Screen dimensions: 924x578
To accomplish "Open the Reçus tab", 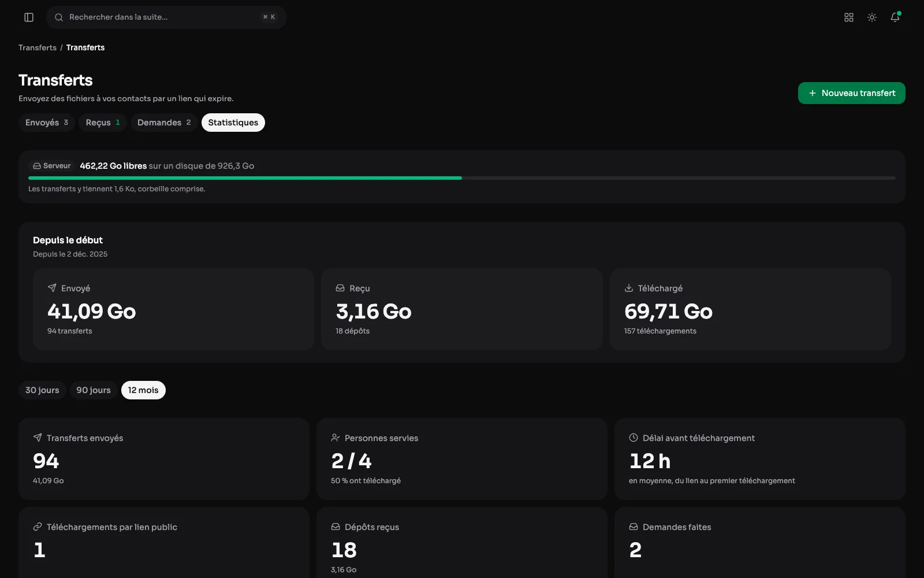I will coord(103,123).
